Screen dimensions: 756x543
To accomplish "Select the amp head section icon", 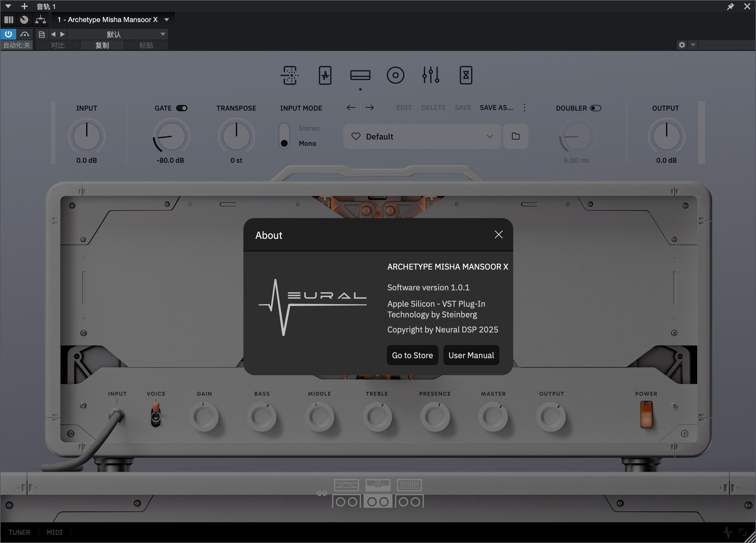I will (360, 75).
